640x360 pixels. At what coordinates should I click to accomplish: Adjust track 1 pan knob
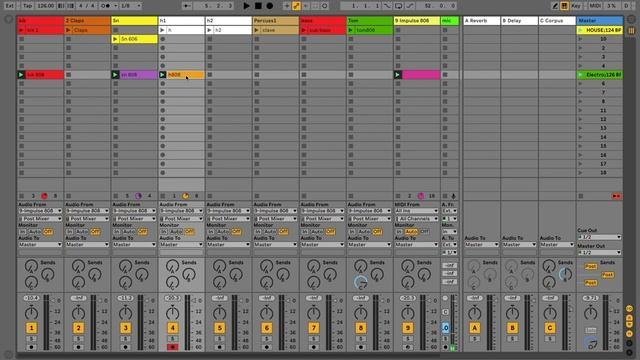click(31, 313)
